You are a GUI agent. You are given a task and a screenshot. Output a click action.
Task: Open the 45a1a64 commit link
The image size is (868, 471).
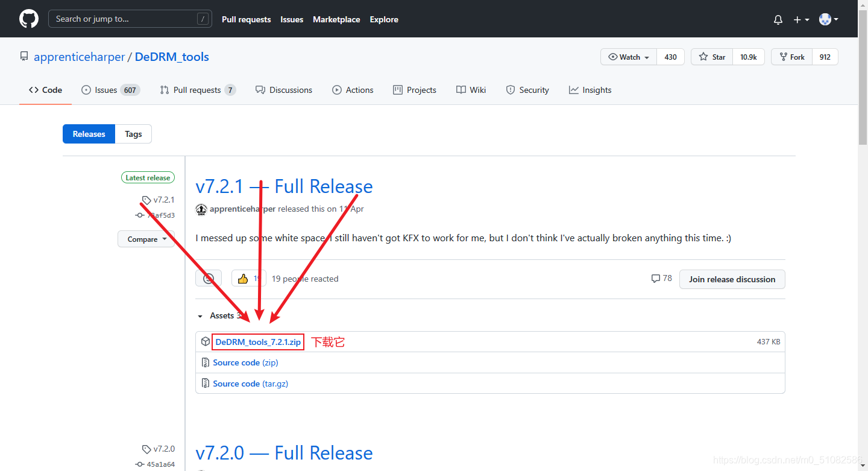click(x=156, y=464)
